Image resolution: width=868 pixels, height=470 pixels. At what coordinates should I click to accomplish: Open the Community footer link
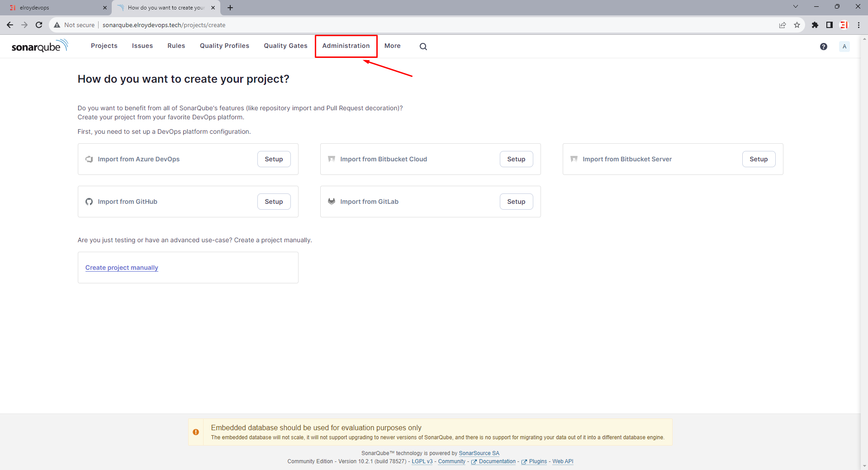click(451, 461)
